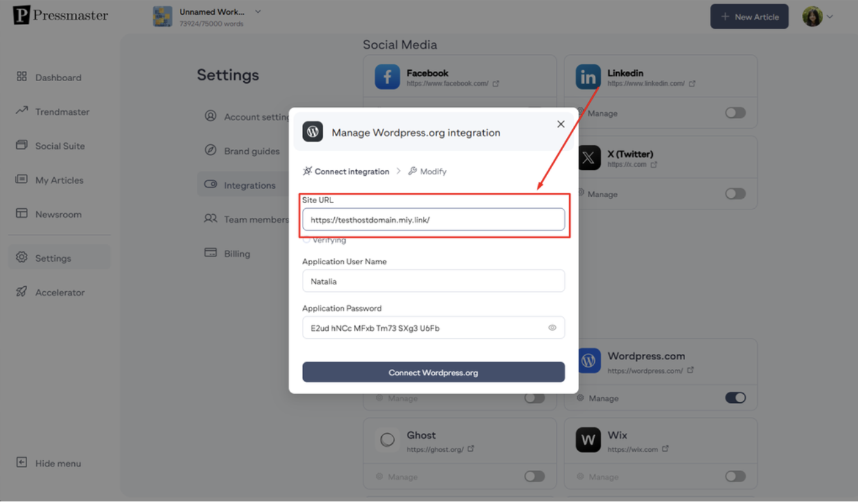Toggle the Wix integration switch
The width and height of the screenshot is (858, 504).
coord(735,476)
